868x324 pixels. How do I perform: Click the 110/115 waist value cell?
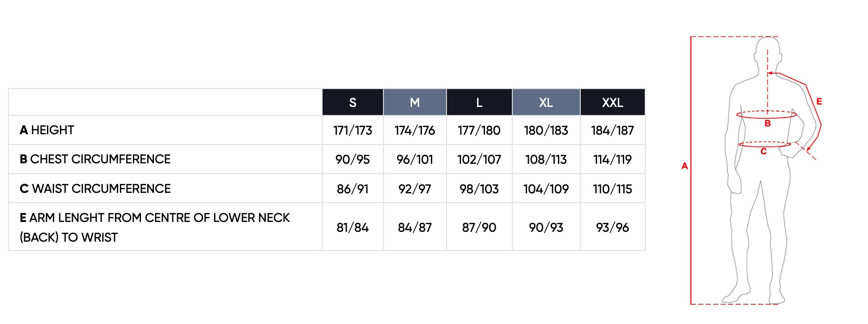click(x=613, y=189)
